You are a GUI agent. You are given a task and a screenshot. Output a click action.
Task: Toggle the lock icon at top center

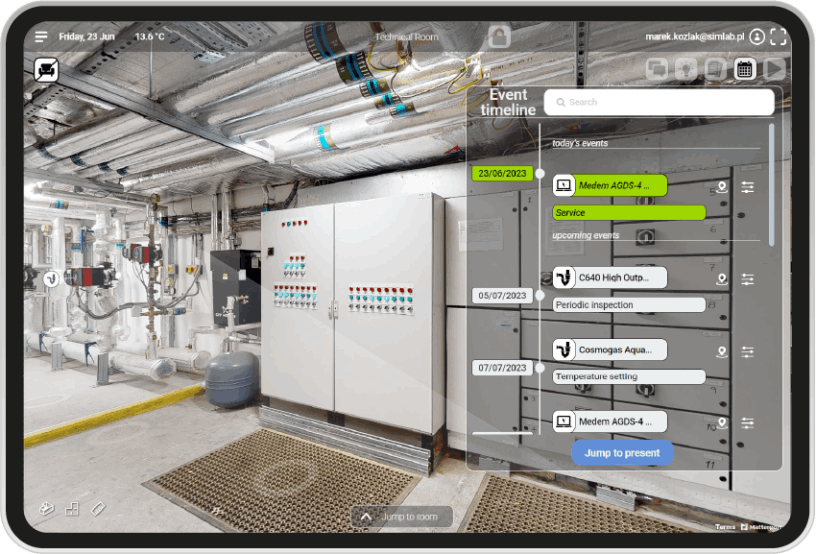pyautogui.click(x=499, y=37)
